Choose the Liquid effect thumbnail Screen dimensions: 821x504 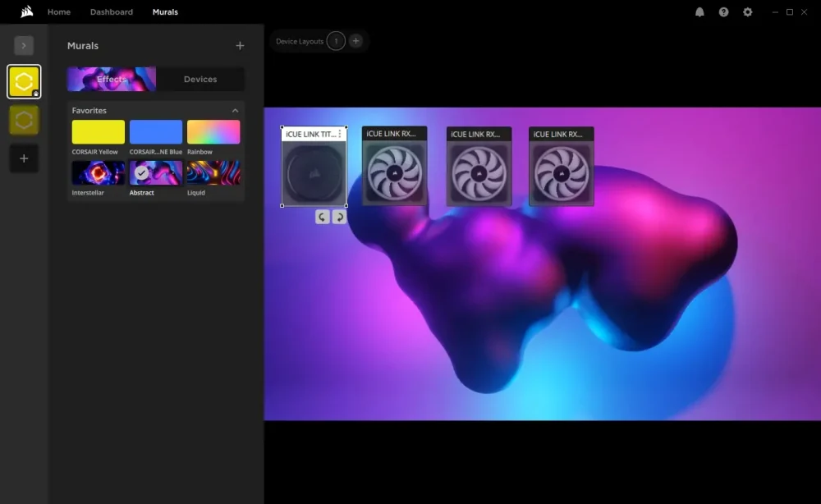[x=213, y=172]
